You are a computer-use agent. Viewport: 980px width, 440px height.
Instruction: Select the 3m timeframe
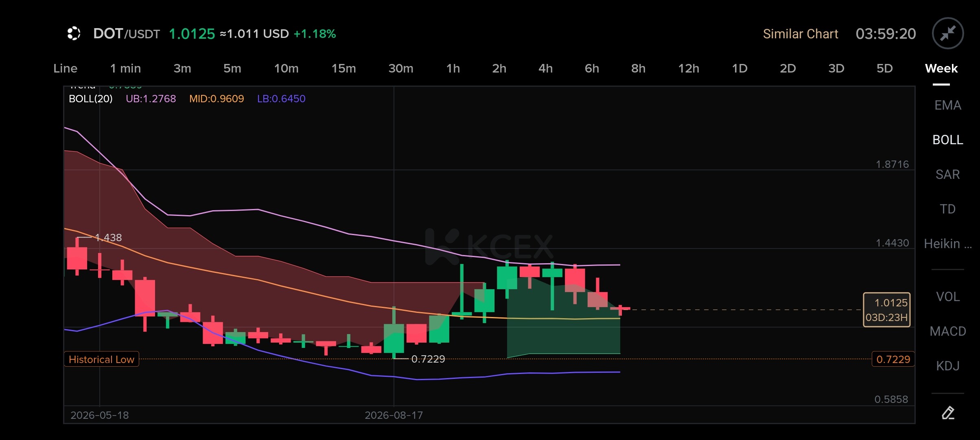(182, 68)
